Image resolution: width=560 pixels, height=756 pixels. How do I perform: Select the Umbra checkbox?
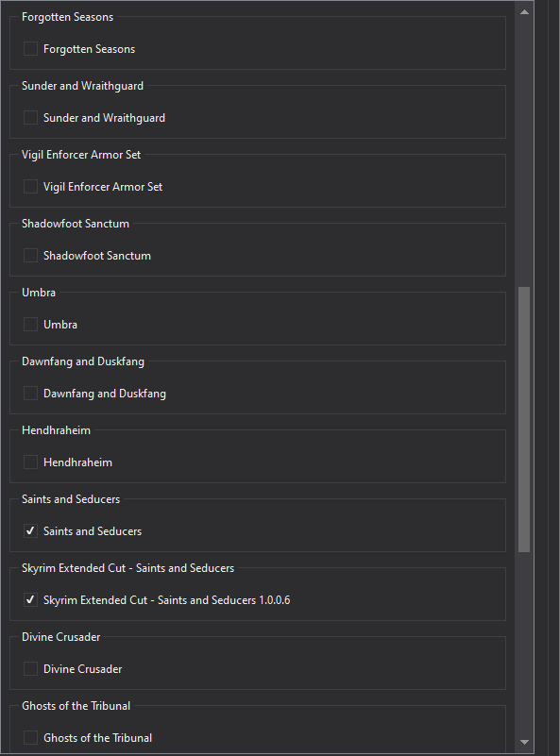tap(30, 325)
